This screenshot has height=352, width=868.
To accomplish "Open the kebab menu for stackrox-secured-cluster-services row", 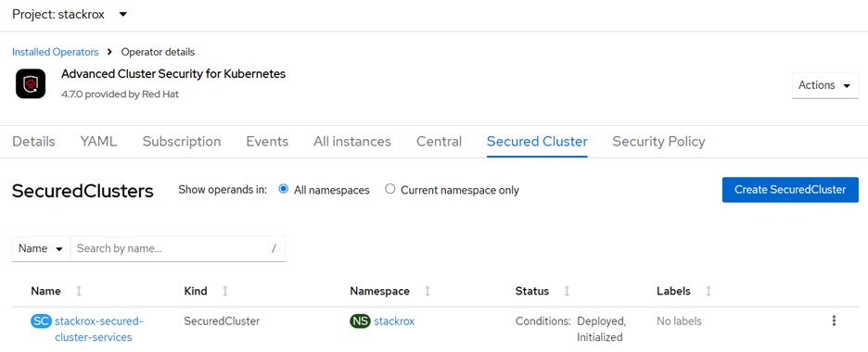I will [834, 321].
